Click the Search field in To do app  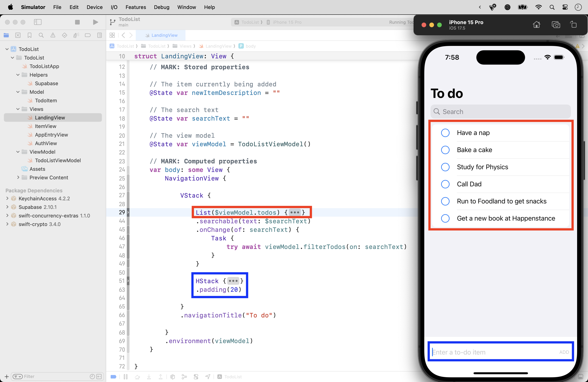[500, 112]
